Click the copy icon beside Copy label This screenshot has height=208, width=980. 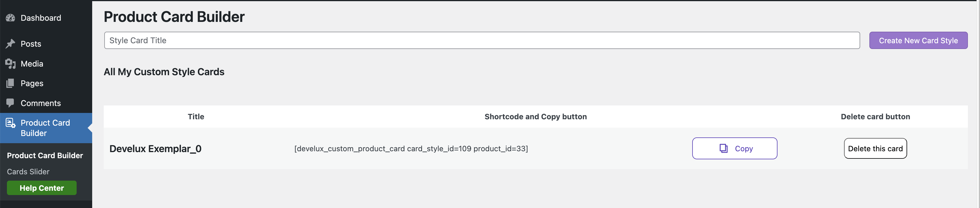point(724,148)
